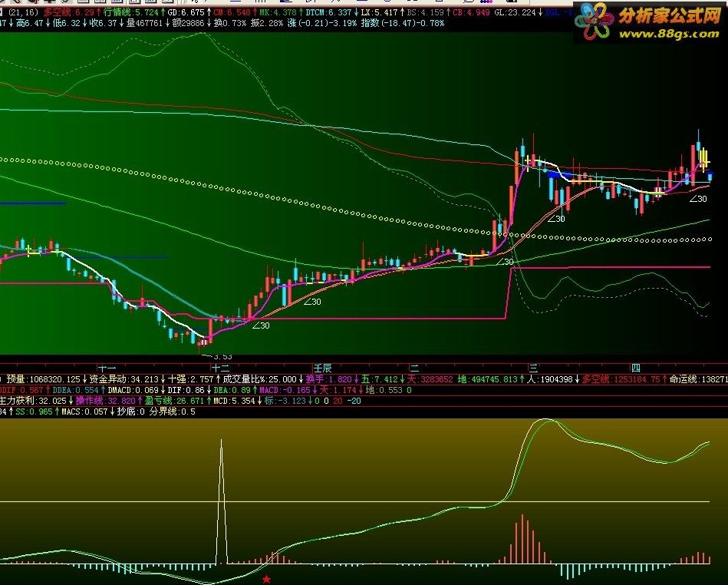Screen dimensions: 728x585
Task: Click the MACS:0.057 value
Action: pyautogui.click(x=84, y=411)
